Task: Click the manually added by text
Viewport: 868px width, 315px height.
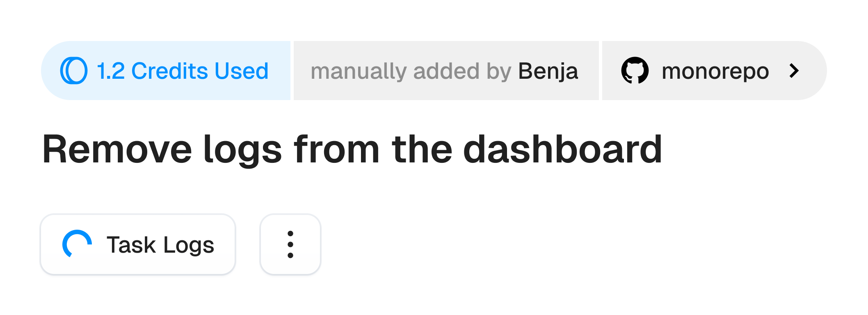Action: [x=411, y=71]
